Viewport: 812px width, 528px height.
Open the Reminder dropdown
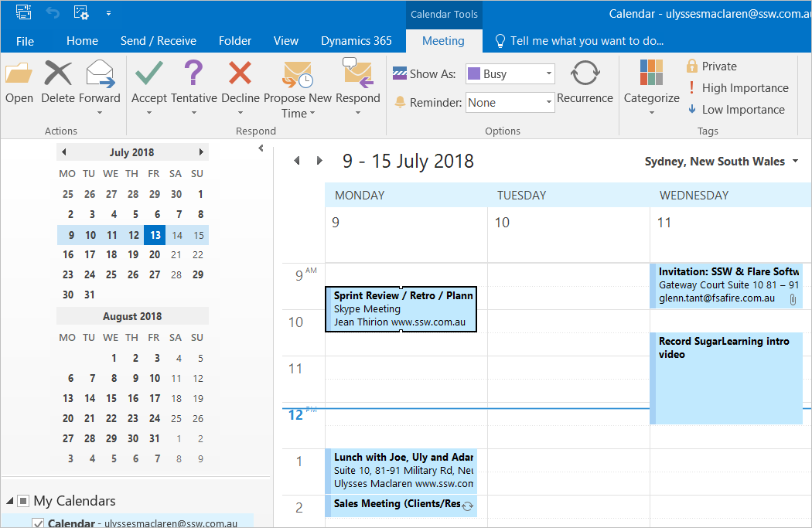click(549, 102)
